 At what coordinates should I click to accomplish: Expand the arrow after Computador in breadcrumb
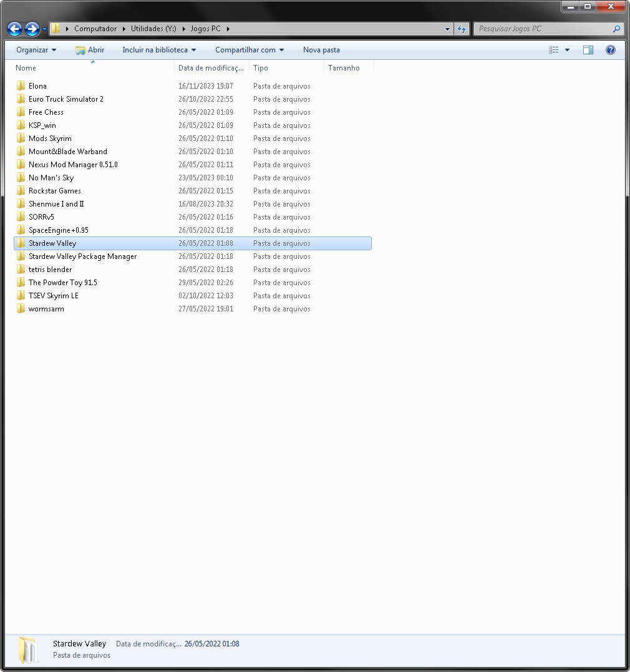(124, 29)
